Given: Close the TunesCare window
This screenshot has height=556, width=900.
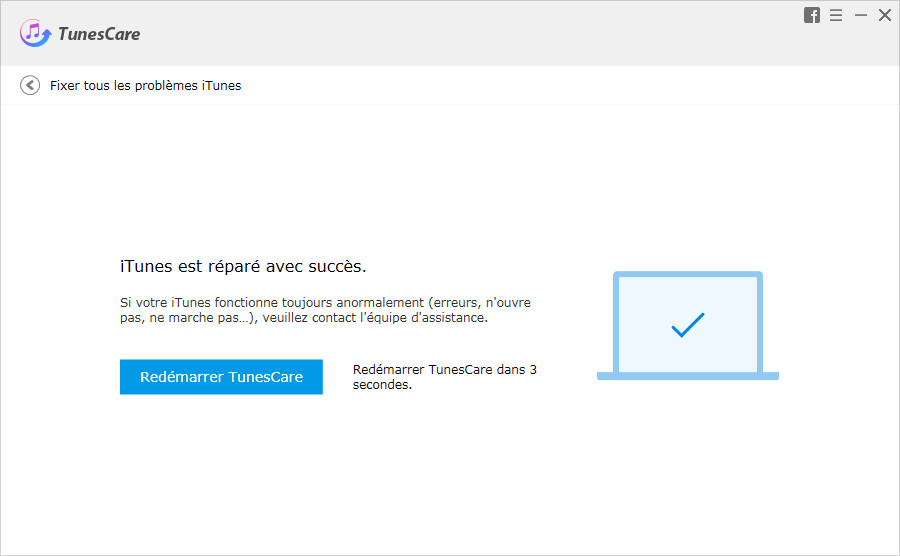Looking at the screenshot, I should click(x=885, y=15).
